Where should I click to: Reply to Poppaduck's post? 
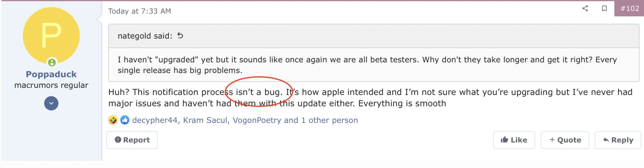tap(618, 140)
